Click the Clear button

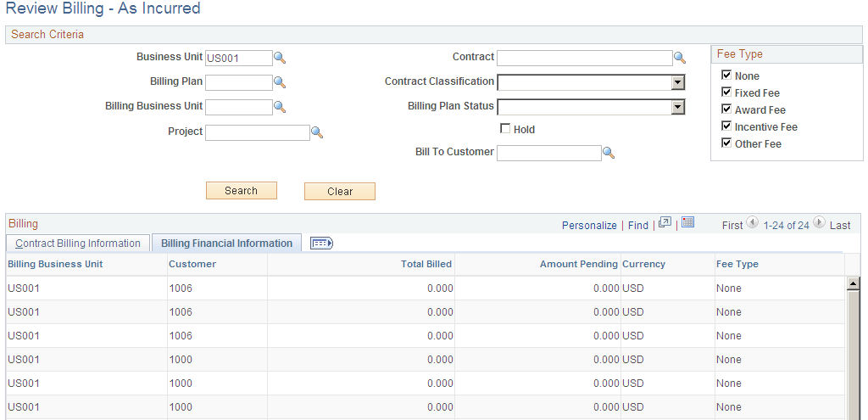coord(340,191)
